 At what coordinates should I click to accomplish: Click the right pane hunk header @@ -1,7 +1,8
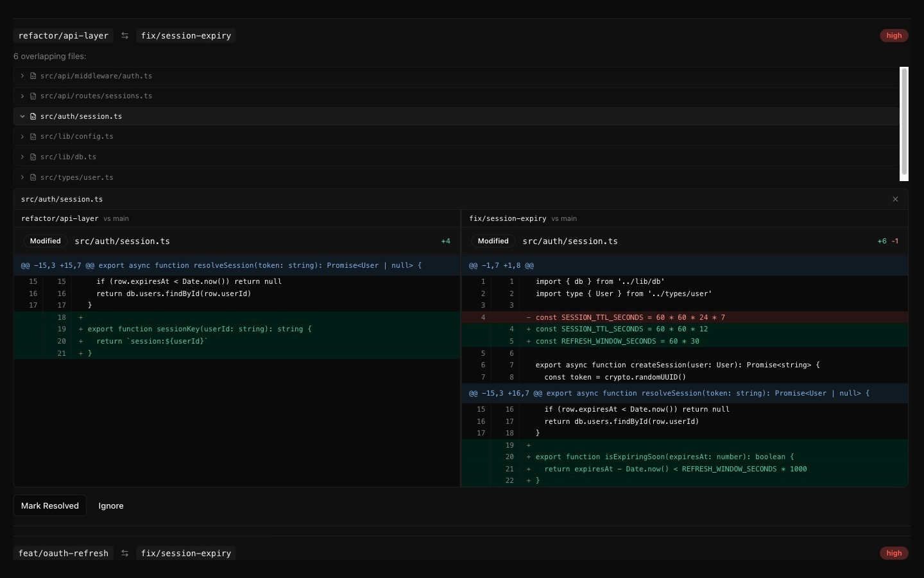tap(685, 265)
